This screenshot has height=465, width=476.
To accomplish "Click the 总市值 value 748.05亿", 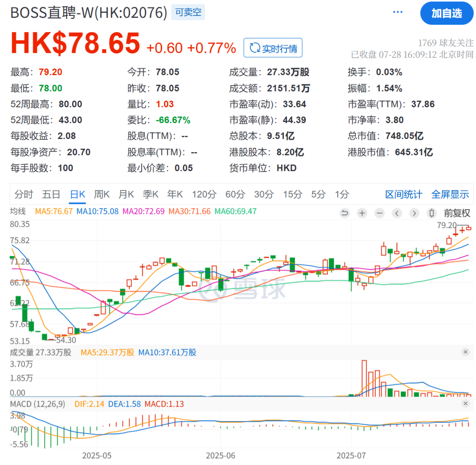I will (x=405, y=136).
